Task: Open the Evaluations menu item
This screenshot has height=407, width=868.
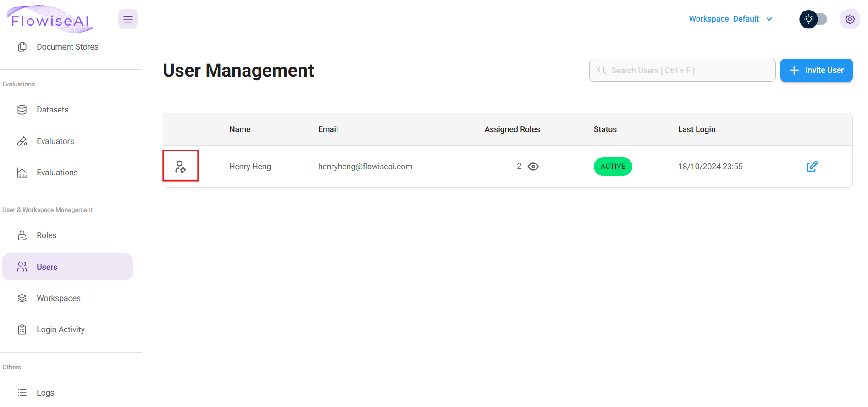Action: (57, 173)
